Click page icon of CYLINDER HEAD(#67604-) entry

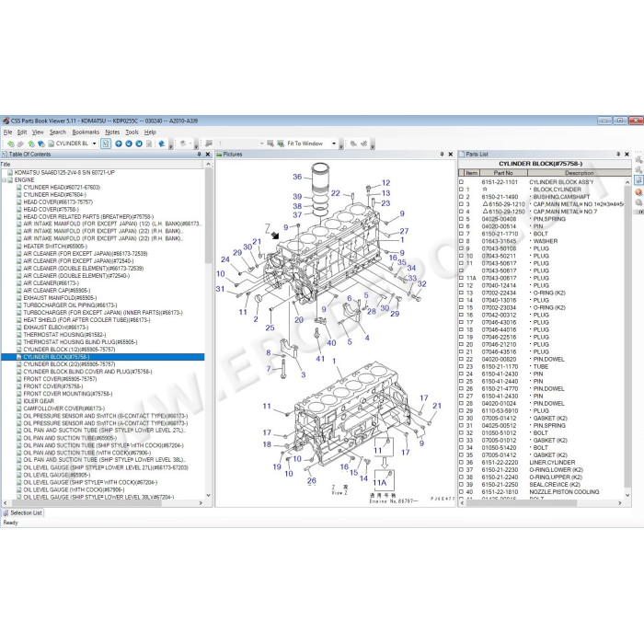click(x=19, y=195)
